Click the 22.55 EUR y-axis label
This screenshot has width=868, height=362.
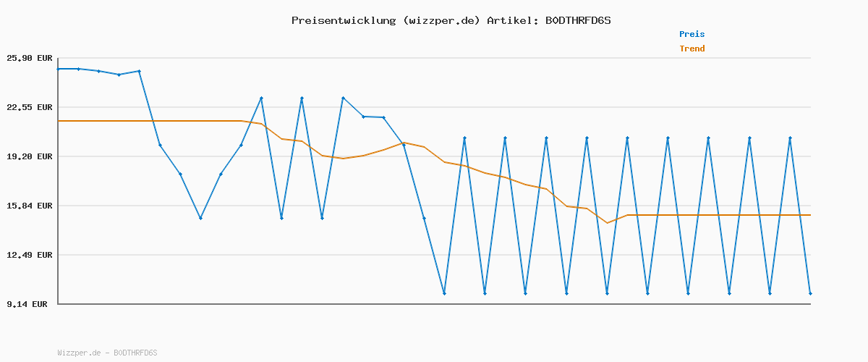click(x=30, y=107)
